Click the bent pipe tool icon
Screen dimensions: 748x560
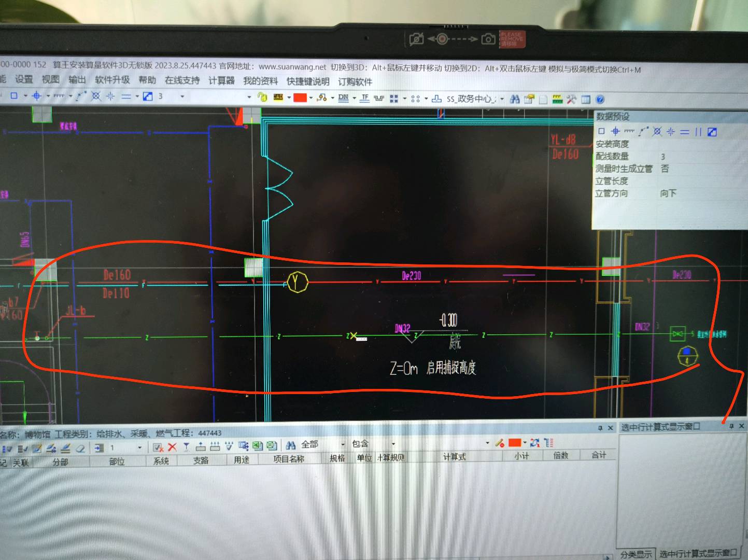(x=379, y=98)
